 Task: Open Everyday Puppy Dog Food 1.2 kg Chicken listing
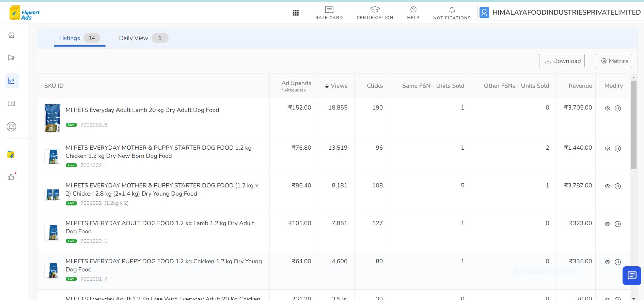tap(163, 265)
